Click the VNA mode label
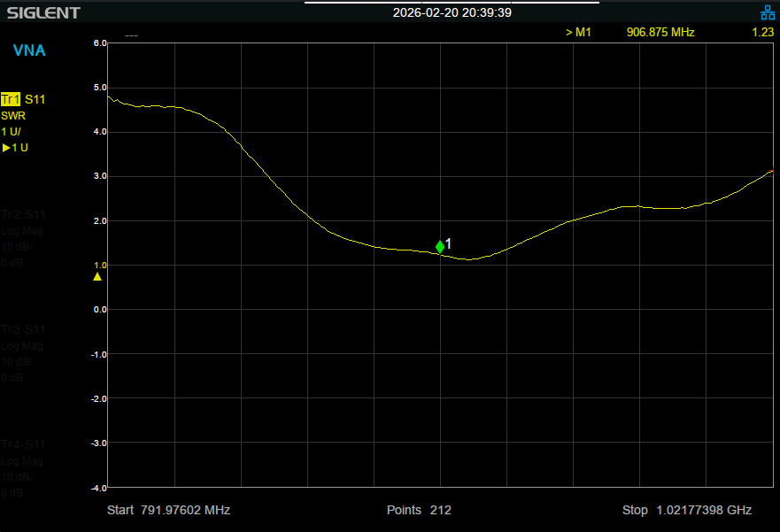 coord(29,50)
